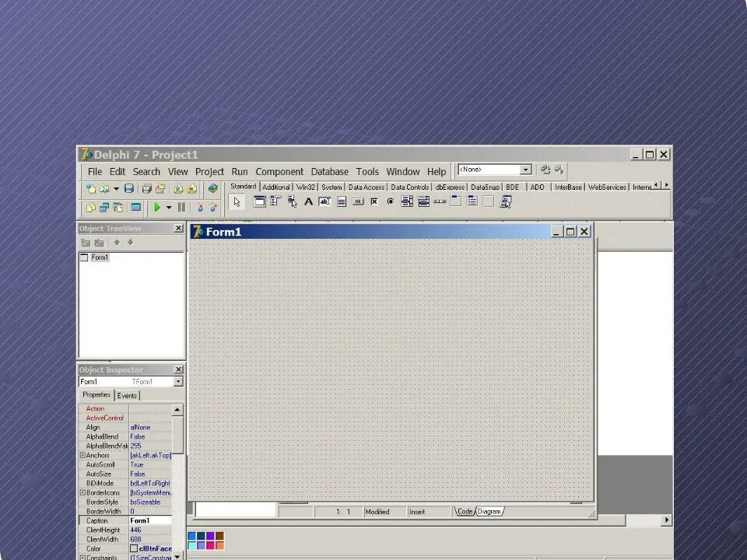Open the dropdown arrow beside Run
Image resolution: width=747 pixels, height=560 pixels.
point(169,207)
